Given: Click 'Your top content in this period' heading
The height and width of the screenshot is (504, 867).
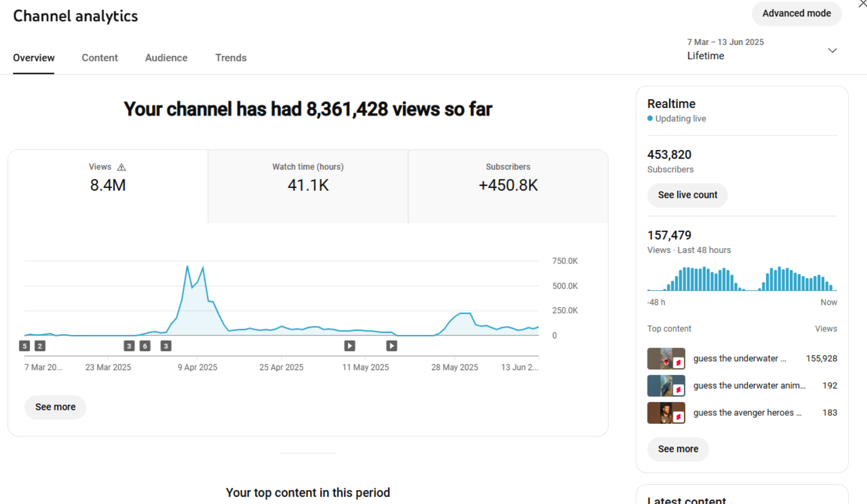Looking at the screenshot, I should click(x=308, y=493).
